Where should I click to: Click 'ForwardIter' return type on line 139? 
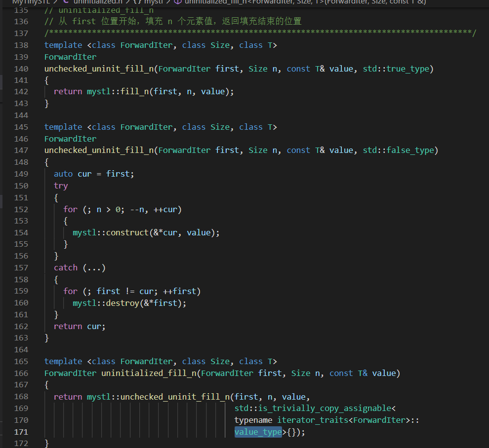[71, 57]
